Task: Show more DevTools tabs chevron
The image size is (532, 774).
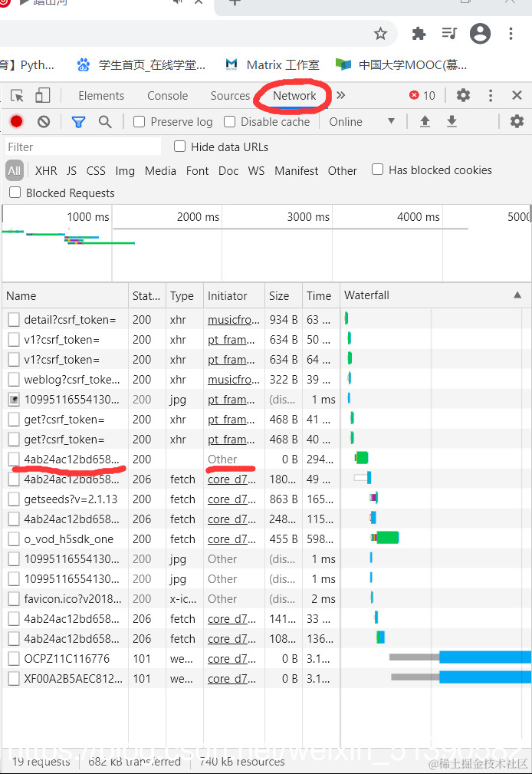Action: point(340,95)
